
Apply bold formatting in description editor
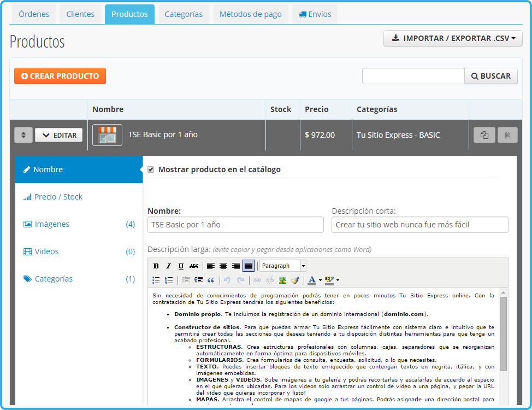[156, 266]
